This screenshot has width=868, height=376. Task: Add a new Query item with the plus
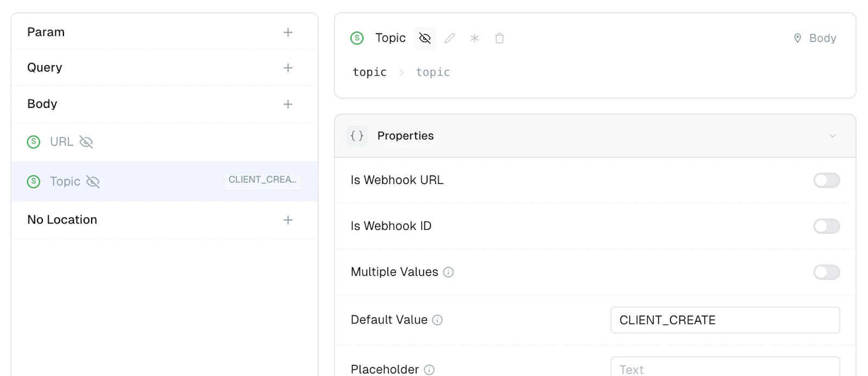pos(288,68)
